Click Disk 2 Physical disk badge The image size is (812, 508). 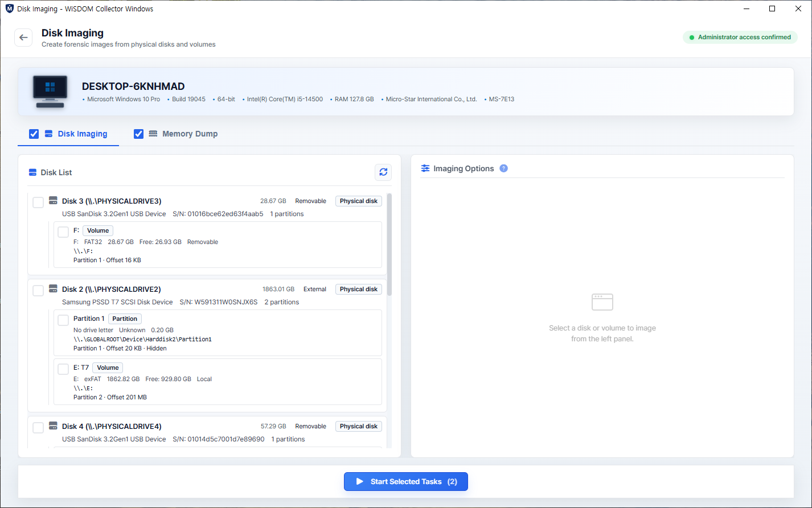[x=359, y=289]
